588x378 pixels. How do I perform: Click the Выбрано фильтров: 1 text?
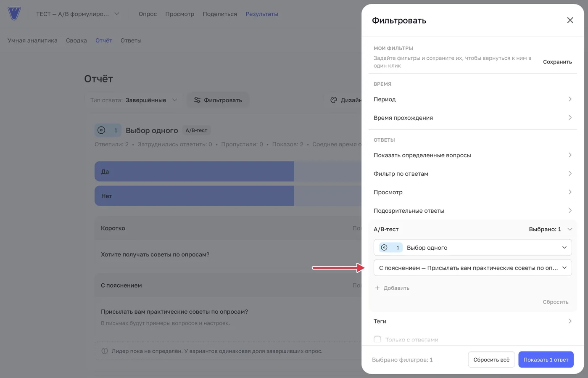click(402, 360)
